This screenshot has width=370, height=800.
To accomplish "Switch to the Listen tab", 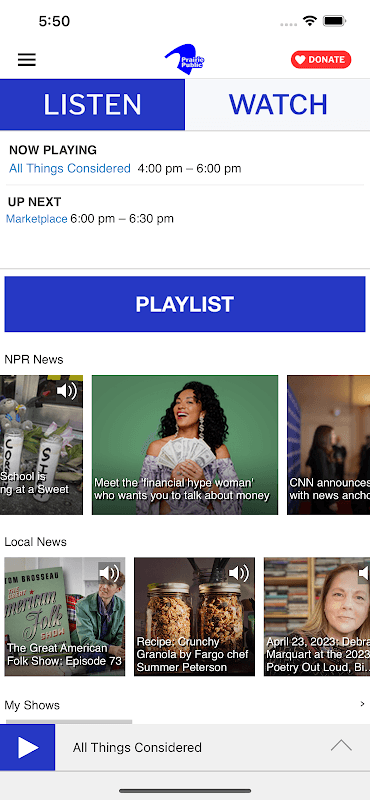I will click(x=92, y=105).
